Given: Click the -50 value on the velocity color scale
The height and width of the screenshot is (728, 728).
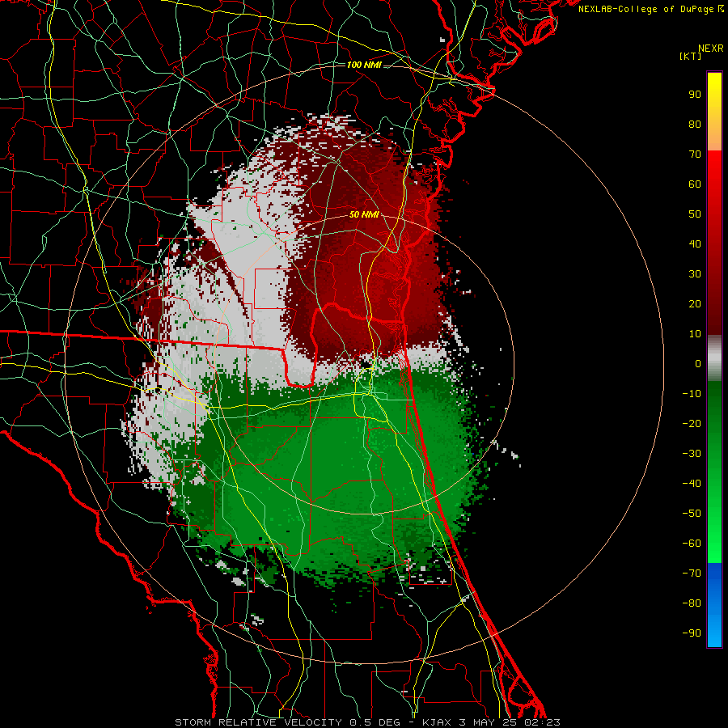Looking at the screenshot, I should 692,514.
